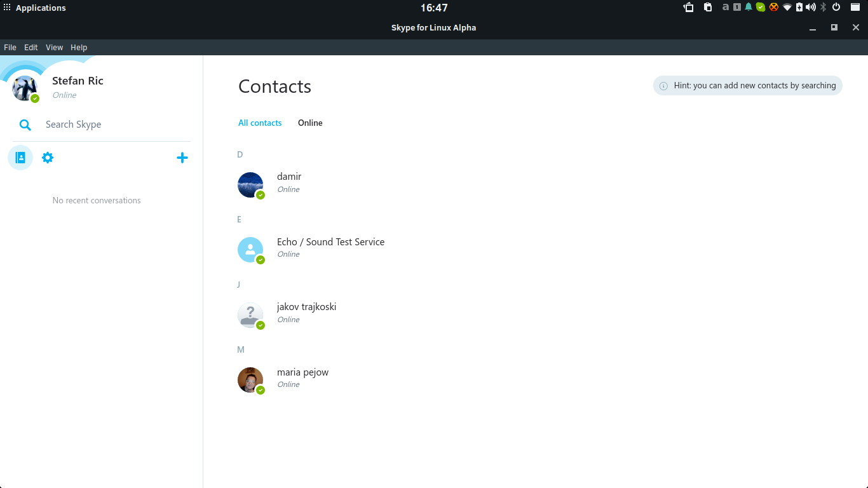
Task: Click the clock showing 16:47
Action: click(x=434, y=8)
